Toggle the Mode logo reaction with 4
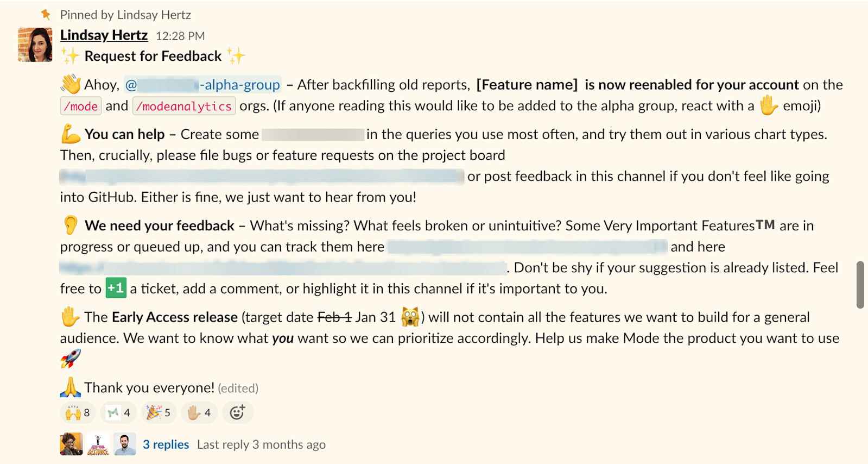This screenshot has width=868, height=464. click(118, 413)
